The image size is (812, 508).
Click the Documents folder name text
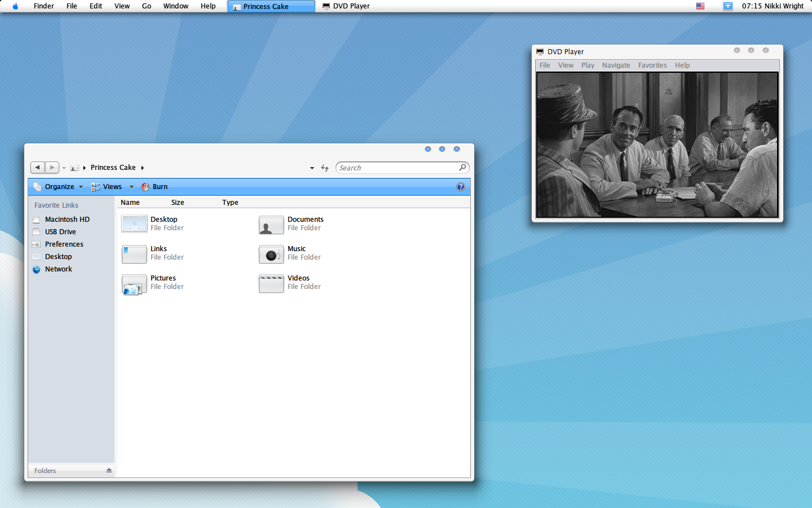click(306, 220)
